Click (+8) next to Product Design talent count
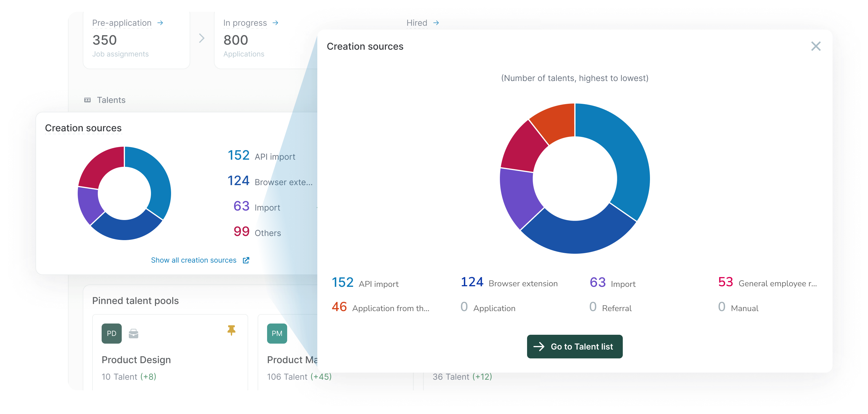Screen dimensions: 868x414 click(148, 376)
